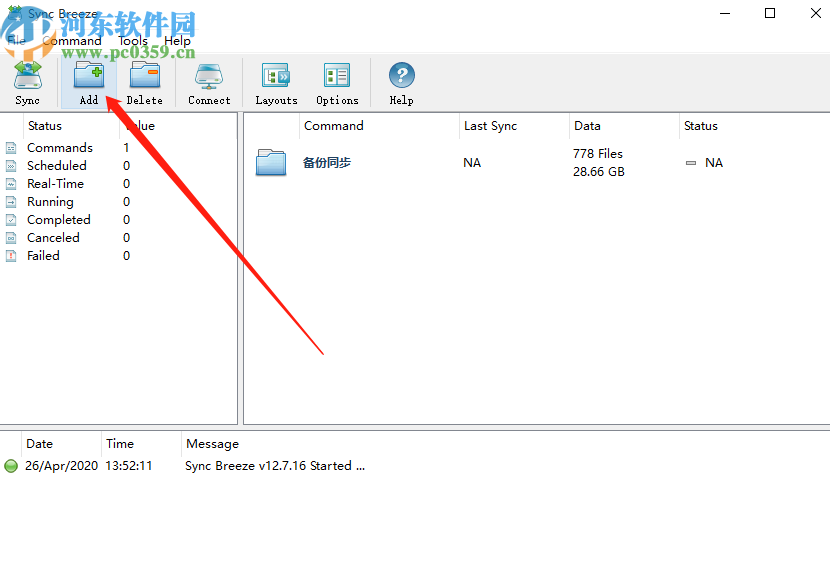Click the Failed row icon
Image resolution: width=830 pixels, height=569 pixels.
11,256
